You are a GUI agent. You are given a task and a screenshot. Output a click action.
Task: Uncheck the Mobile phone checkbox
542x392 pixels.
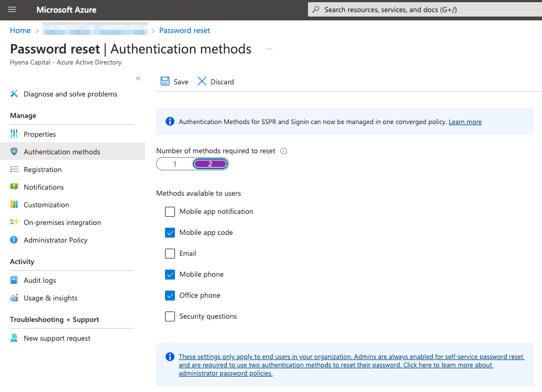pyautogui.click(x=170, y=275)
